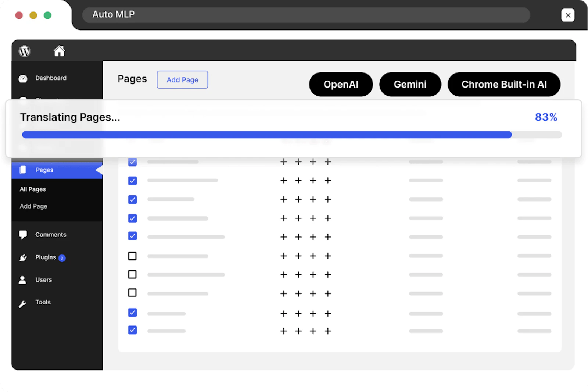Uncheck the fifth row page checkbox
Image resolution: width=588 pixels, height=392 pixels.
[x=132, y=236]
